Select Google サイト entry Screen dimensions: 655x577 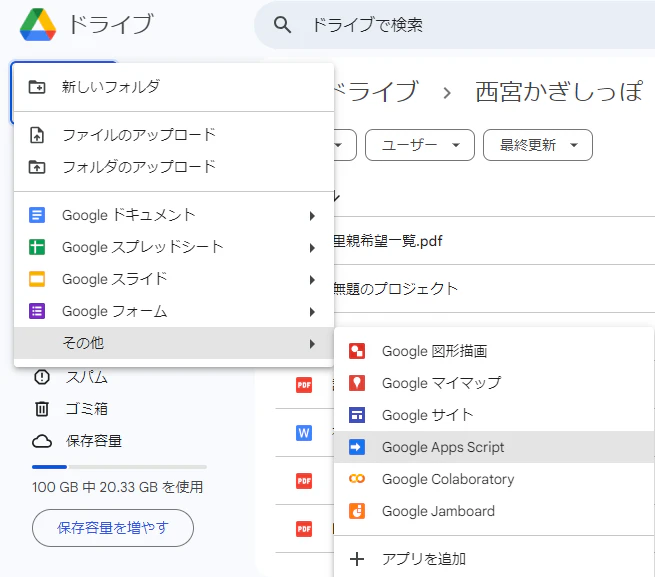coord(494,415)
